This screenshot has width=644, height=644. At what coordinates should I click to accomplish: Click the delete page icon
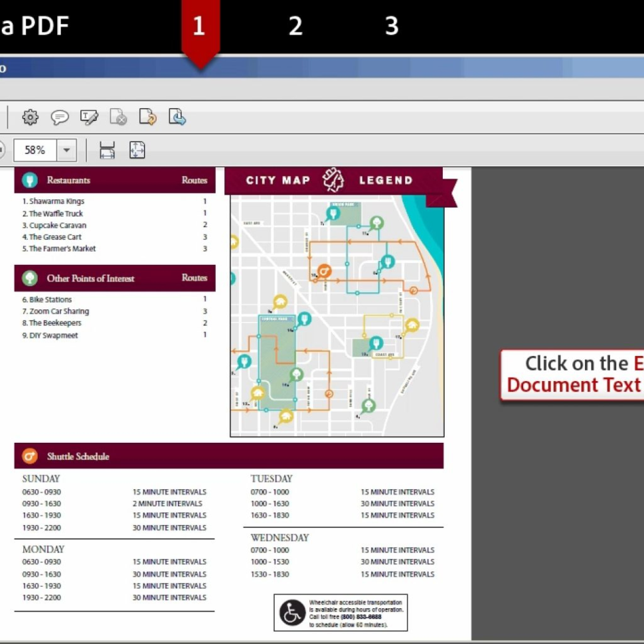tap(118, 118)
